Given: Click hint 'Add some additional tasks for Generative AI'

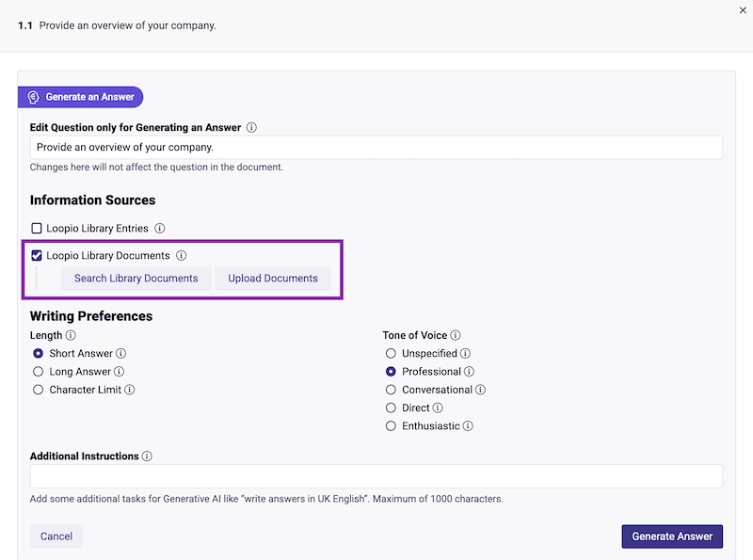Looking at the screenshot, I should 266,499.
